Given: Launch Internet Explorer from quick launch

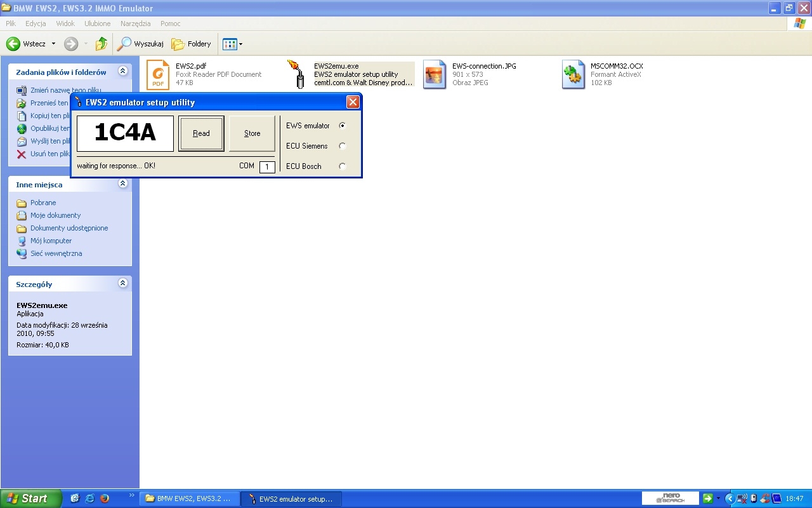Looking at the screenshot, I should pos(90,498).
